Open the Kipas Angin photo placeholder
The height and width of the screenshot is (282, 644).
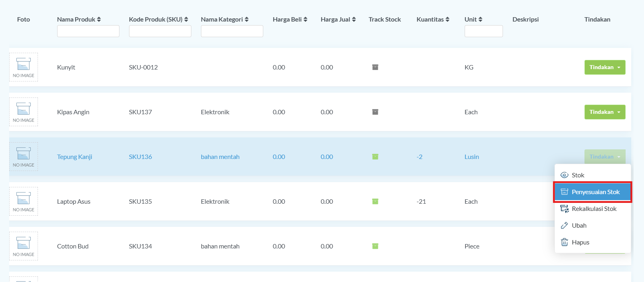click(x=24, y=112)
